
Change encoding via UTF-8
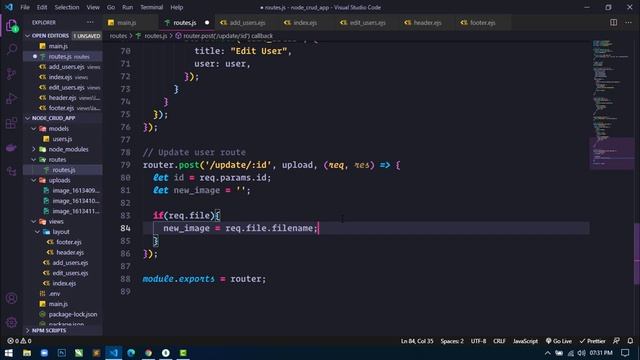(478, 341)
